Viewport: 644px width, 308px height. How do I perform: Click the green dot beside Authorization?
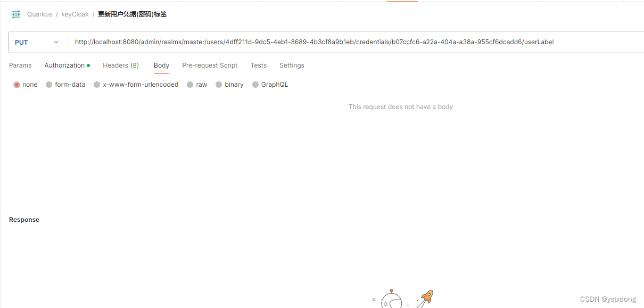(88, 65)
